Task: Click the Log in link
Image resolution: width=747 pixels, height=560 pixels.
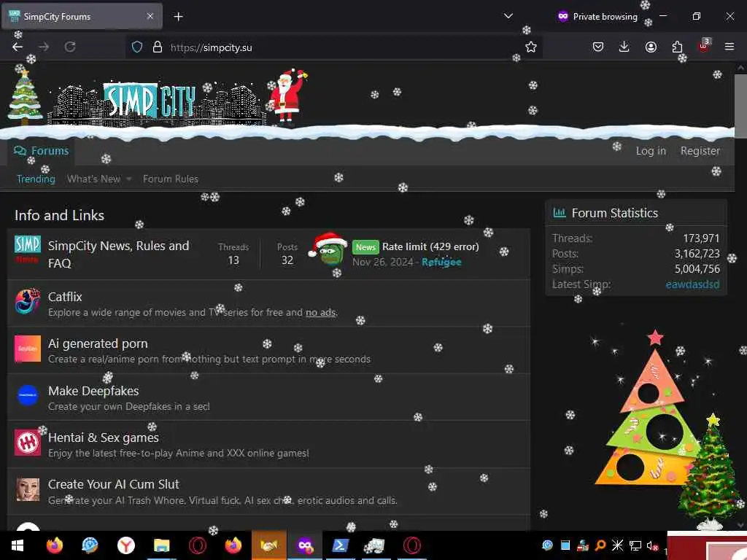Action: point(651,151)
